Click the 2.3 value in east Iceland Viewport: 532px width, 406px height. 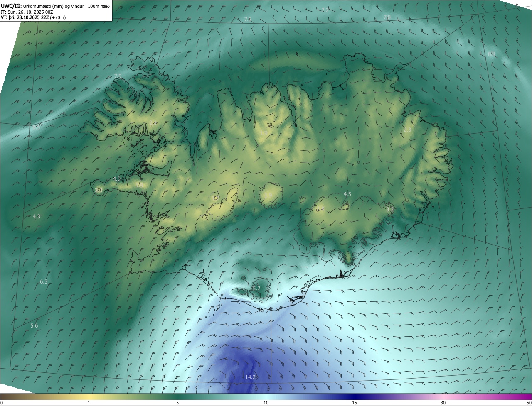point(407,130)
